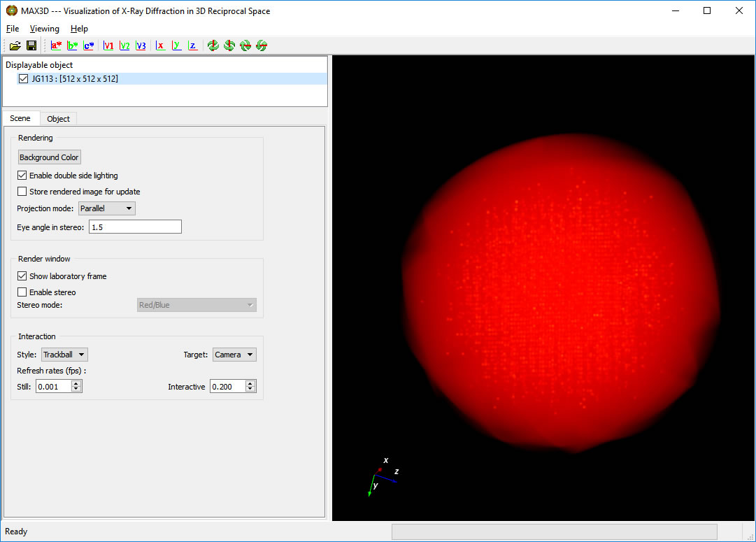Click second green rotate icon in toolbar
Image resolution: width=756 pixels, height=542 pixels.
tap(229, 46)
